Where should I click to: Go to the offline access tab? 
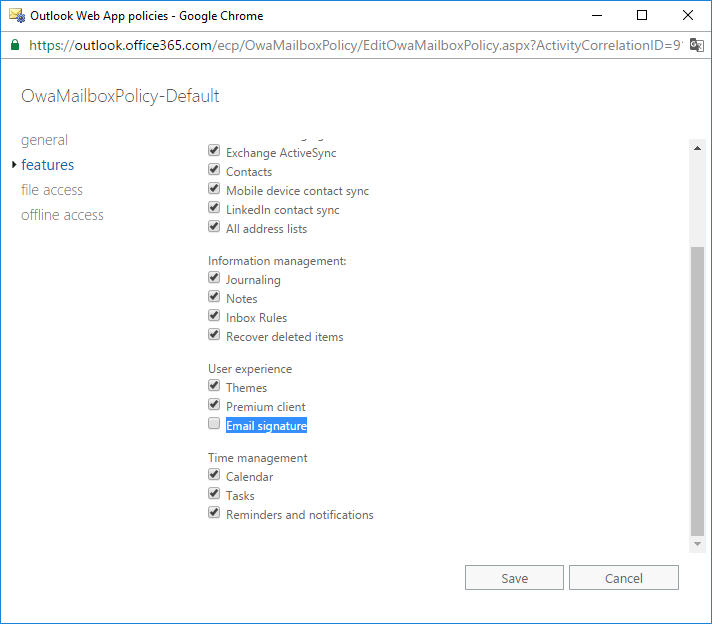click(x=62, y=215)
